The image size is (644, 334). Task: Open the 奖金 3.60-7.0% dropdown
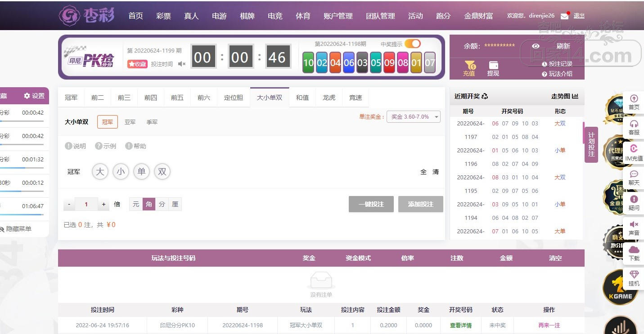414,117
